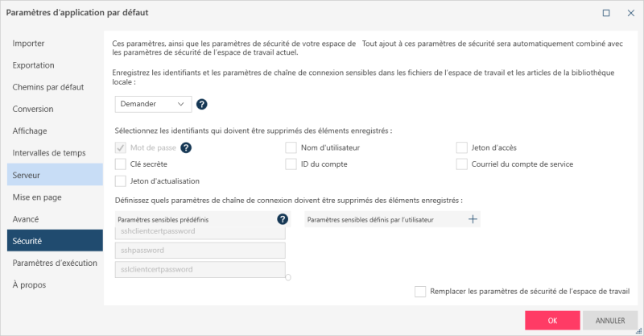Click help icon for Paramètres sensibles prédéfinis

pyautogui.click(x=283, y=218)
